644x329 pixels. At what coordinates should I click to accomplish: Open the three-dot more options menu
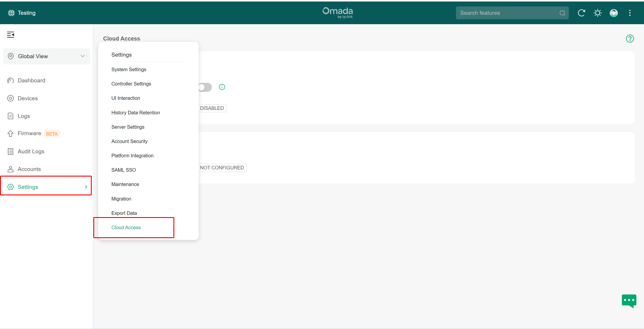[x=630, y=13]
